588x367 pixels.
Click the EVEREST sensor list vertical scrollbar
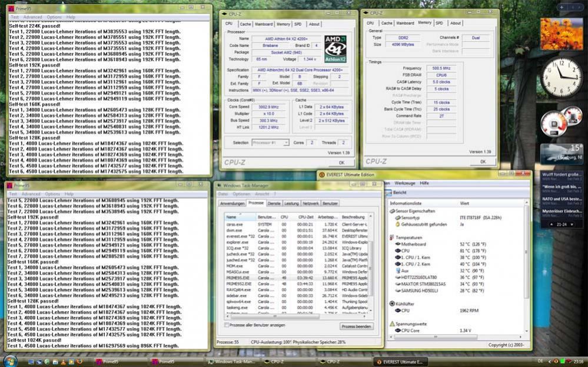(x=527, y=267)
